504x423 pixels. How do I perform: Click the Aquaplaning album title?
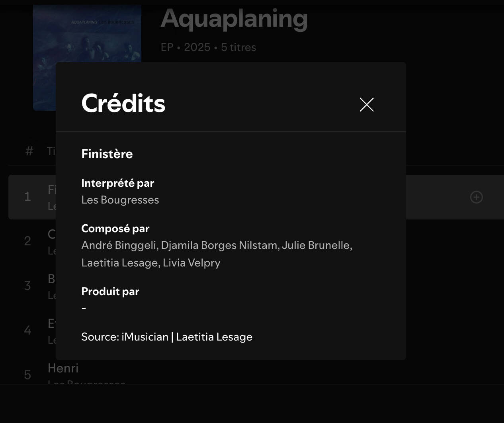click(234, 19)
